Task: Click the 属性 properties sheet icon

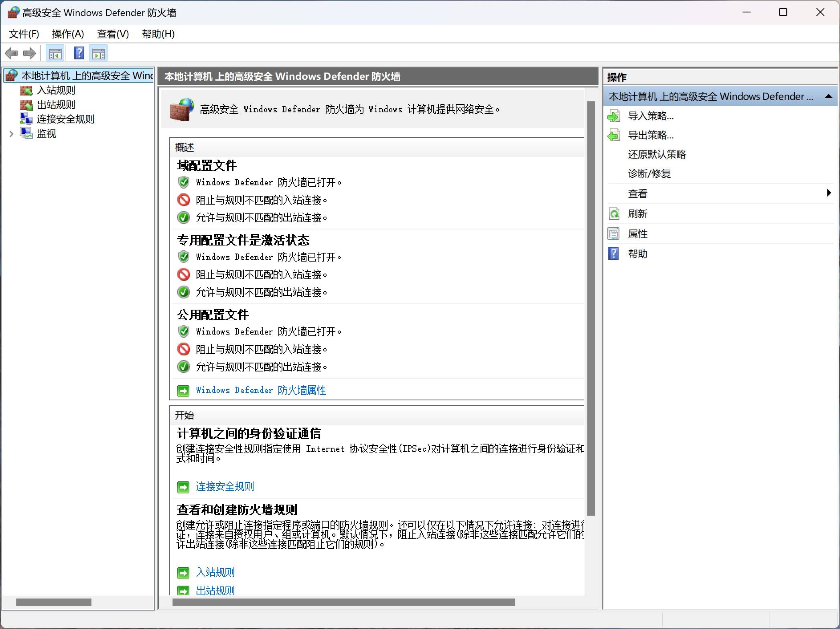Action: click(614, 234)
